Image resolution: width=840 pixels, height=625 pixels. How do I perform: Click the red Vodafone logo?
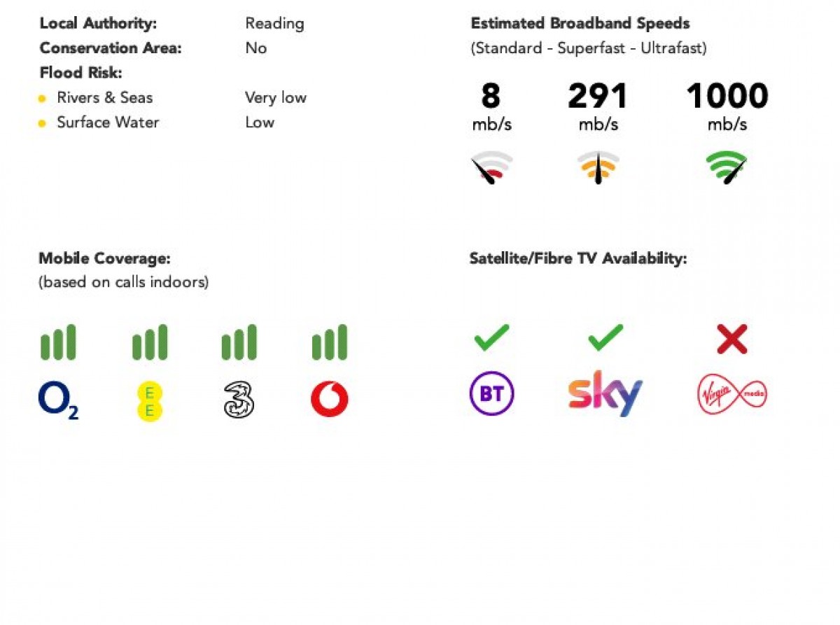coord(329,400)
